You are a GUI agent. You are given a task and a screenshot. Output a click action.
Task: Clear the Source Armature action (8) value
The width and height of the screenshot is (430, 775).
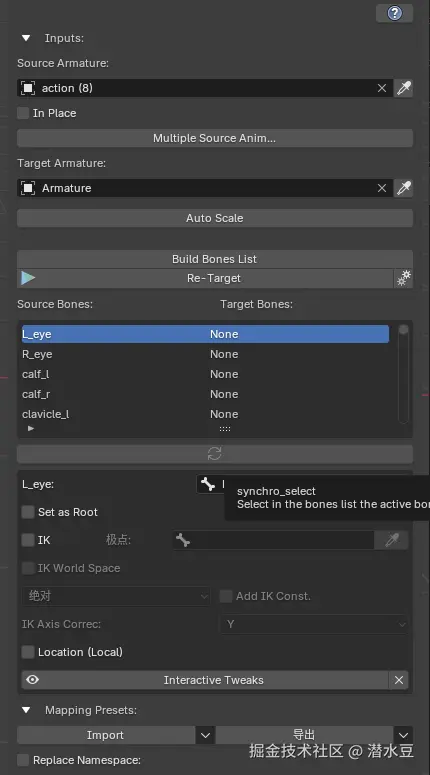coord(382,88)
